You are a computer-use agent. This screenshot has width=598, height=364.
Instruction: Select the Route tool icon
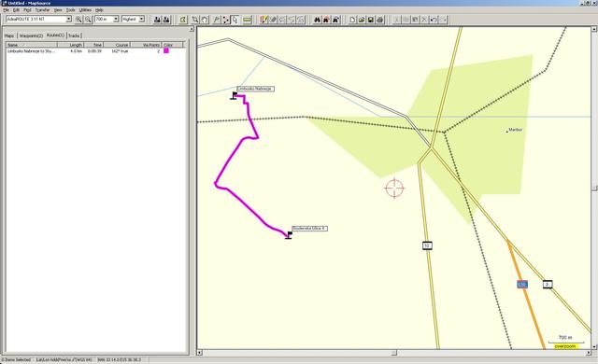pos(226,20)
